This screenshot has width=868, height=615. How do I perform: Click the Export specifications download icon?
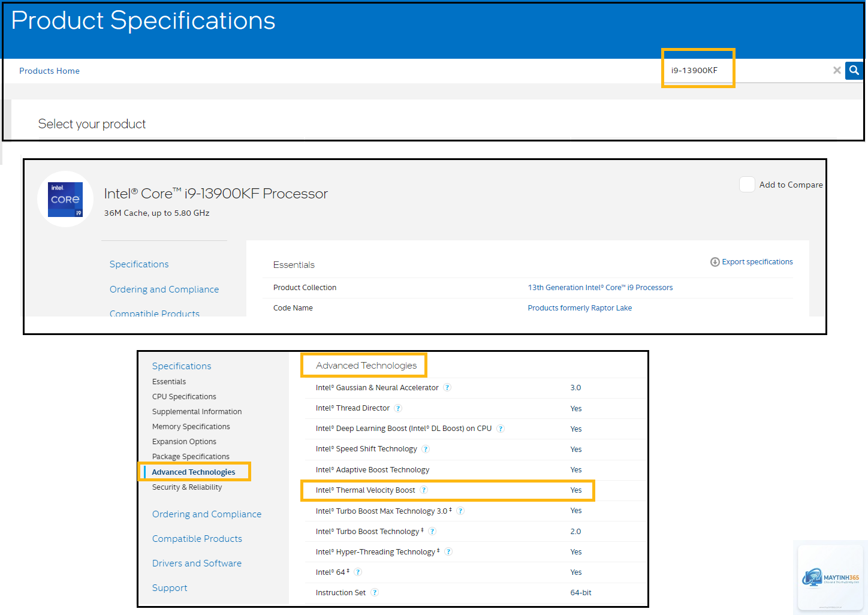coord(715,262)
